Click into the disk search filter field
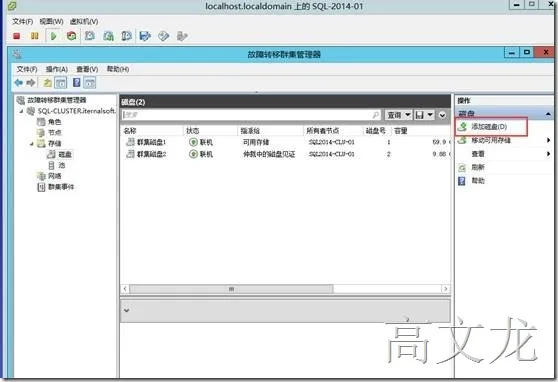Screen dimensions: 558x382 point(247,115)
